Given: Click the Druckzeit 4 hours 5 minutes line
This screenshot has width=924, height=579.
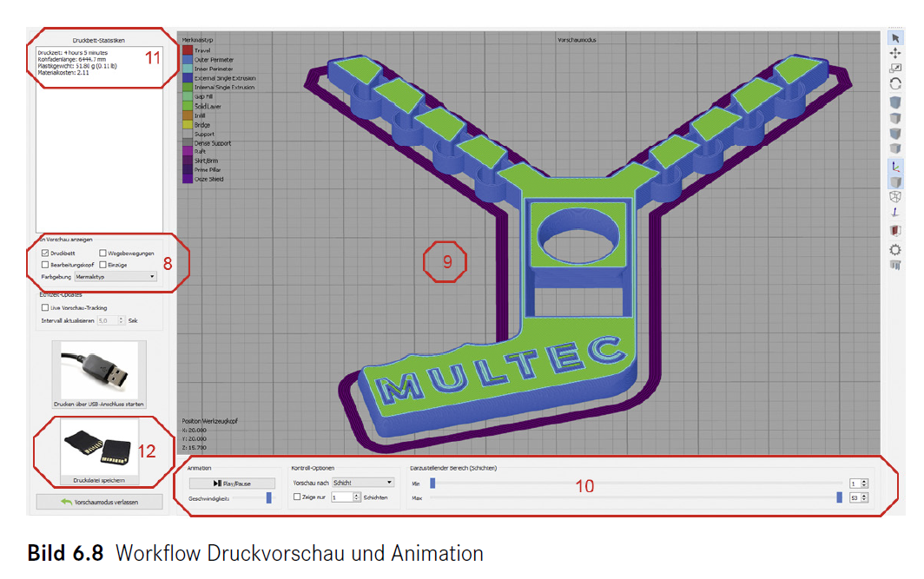Looking at the screenshot, I should pyautogui.click(x=72, y=52).
